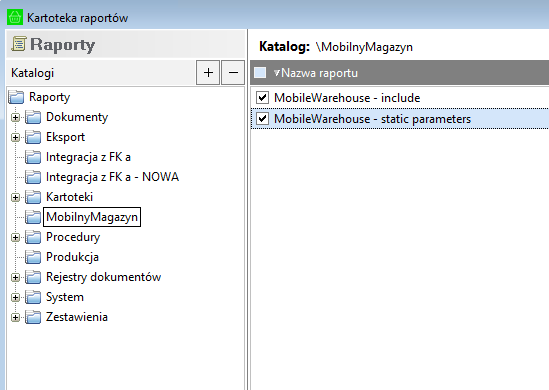
Task: Click the Integracja z FK a - NOWA folder icon
Action: (33, 177)
